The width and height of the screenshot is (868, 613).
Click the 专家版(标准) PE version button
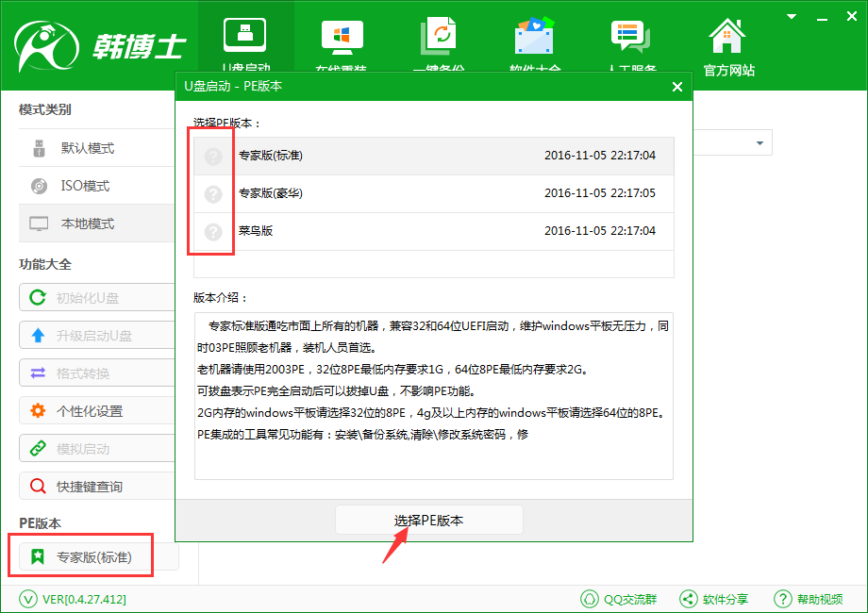coord(93,557)
